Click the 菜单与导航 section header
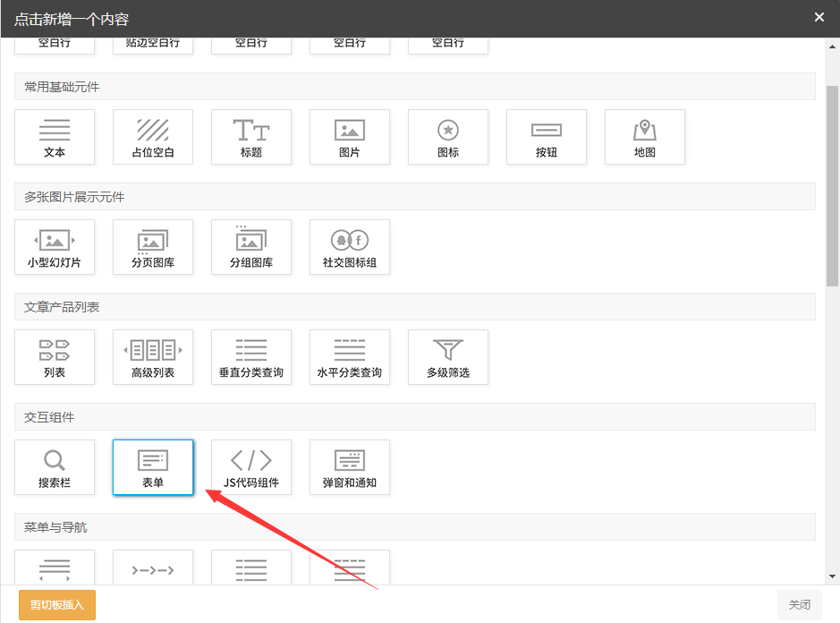 (x=415, y=527)
